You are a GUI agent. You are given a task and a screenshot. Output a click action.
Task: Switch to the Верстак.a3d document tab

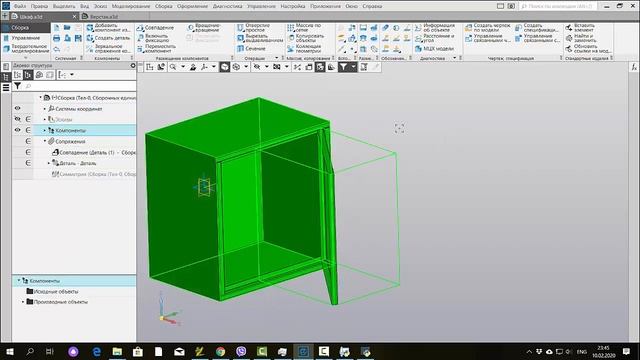coord(104,17)
